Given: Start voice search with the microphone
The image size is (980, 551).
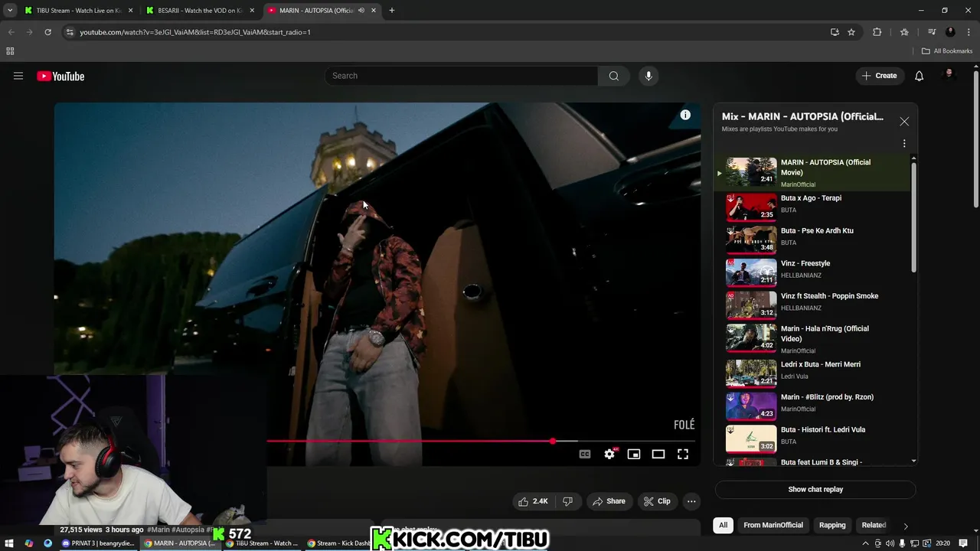Looking at the screenshot, I should tap(648, 76).
